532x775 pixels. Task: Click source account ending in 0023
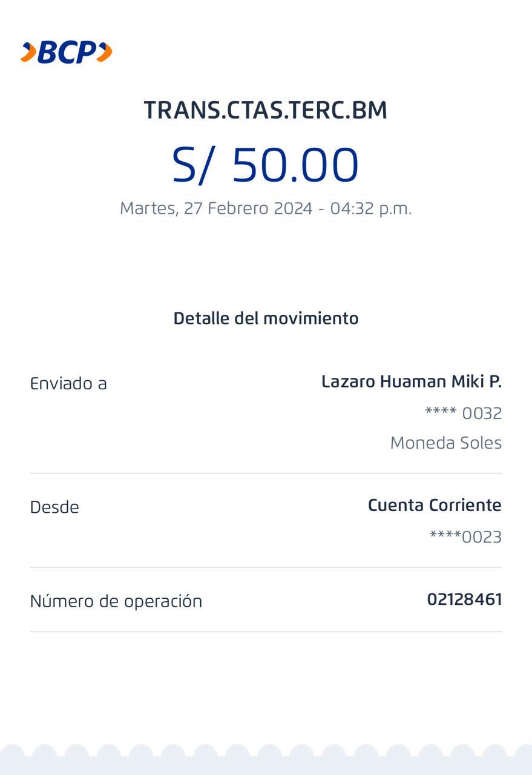point(465,537)
